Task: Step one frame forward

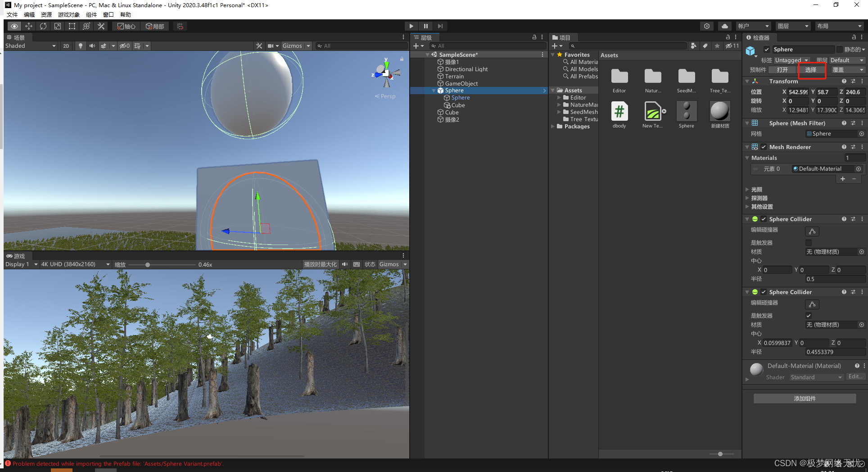Action: [440, 26]
